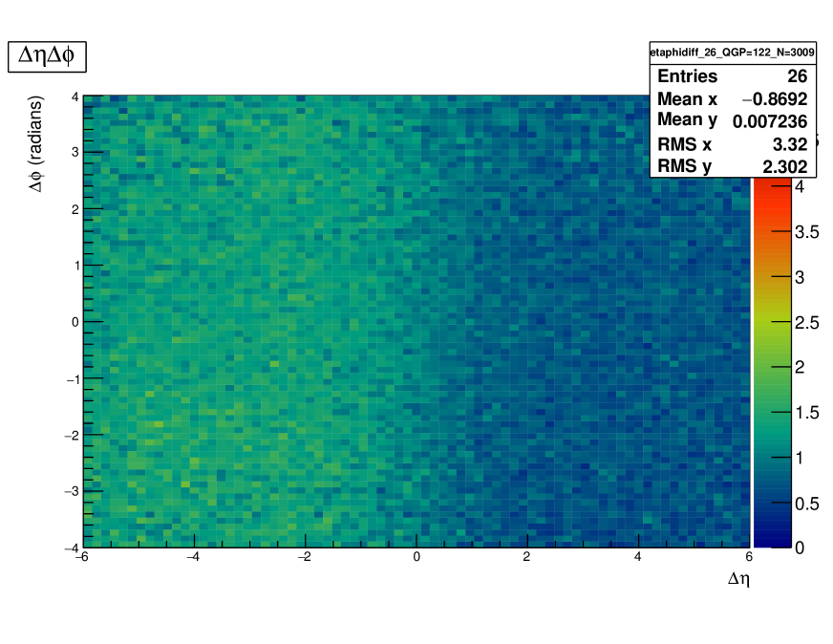
Task: Click the RMS y value 2.302
Action: [785, 166]
